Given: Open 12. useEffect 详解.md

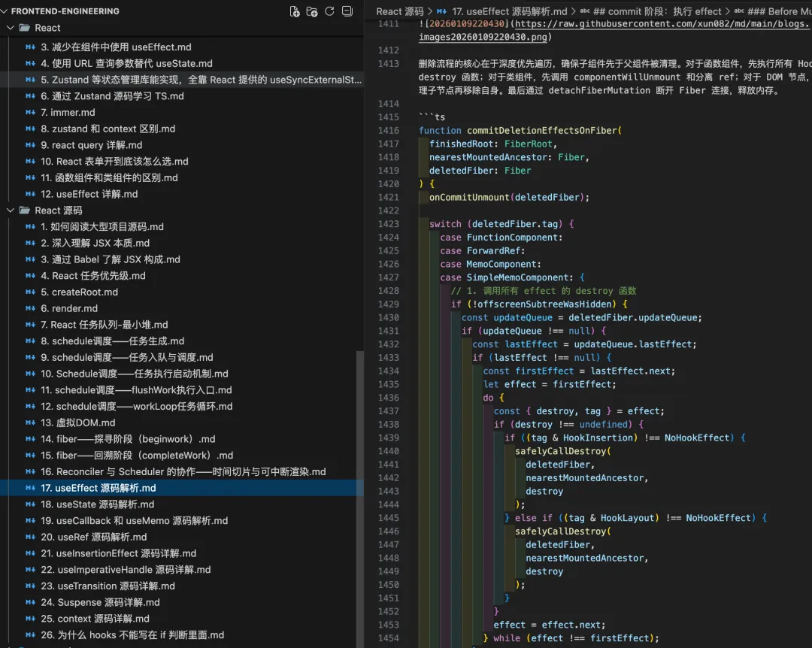Looking at the screenshot, I should [182, 194].
